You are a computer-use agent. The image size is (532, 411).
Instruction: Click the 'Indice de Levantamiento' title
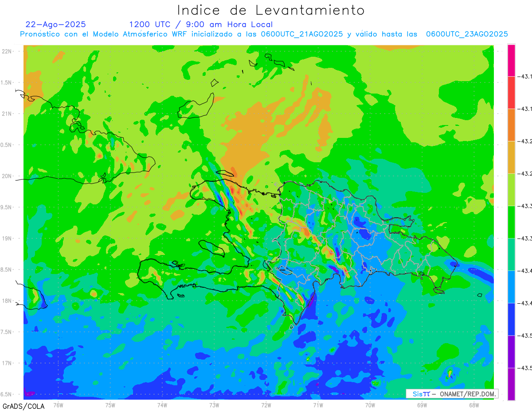coord(271,10)
